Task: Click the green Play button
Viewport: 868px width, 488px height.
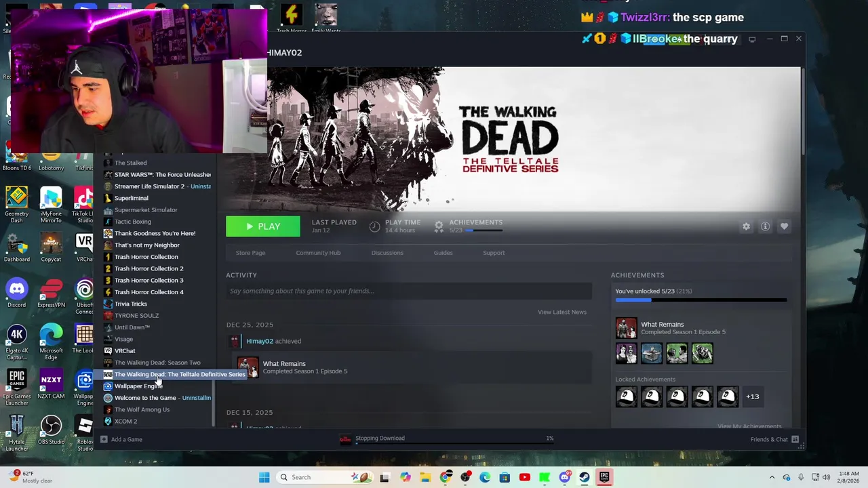Action: point(263,226)
